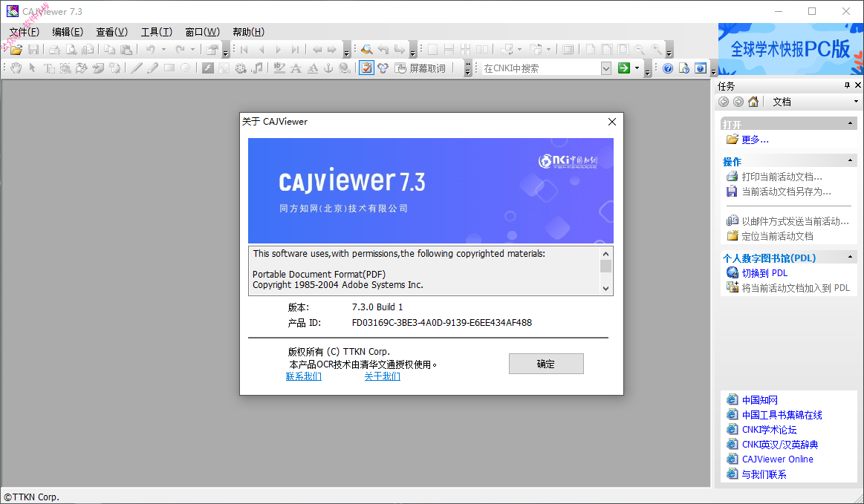Open the 文件(F) menu
864x504 pixels.
point(25,32)
